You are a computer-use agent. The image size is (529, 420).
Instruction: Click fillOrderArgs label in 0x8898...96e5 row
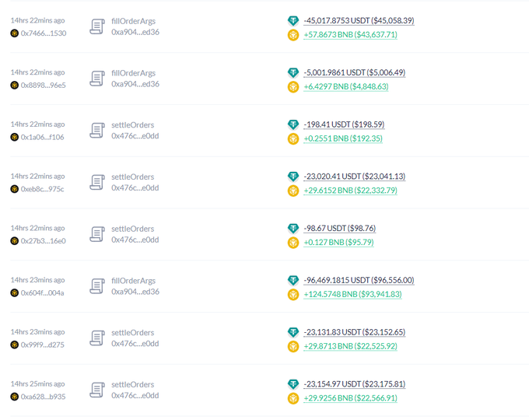point(134,73)
